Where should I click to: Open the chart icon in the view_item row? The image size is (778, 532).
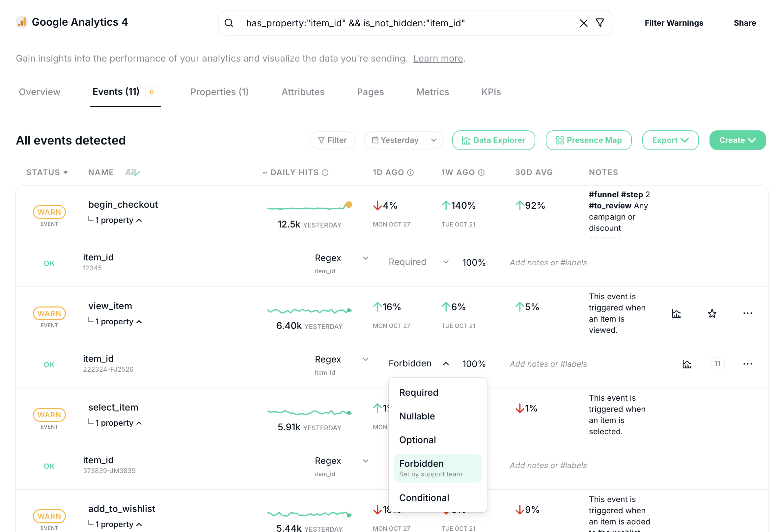[676, 313]
